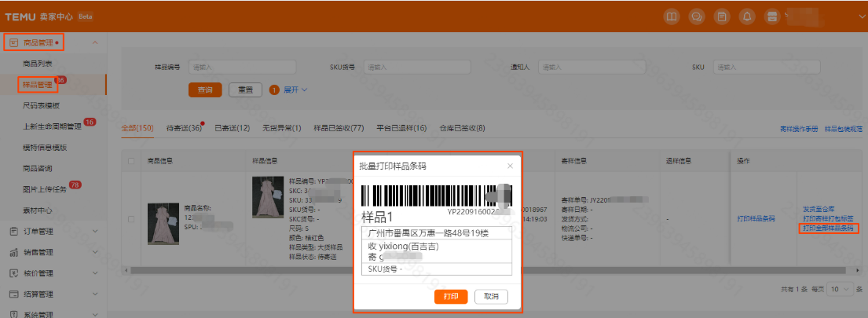Open 上新生命周期管理 in the sidebar

(52, 126)
